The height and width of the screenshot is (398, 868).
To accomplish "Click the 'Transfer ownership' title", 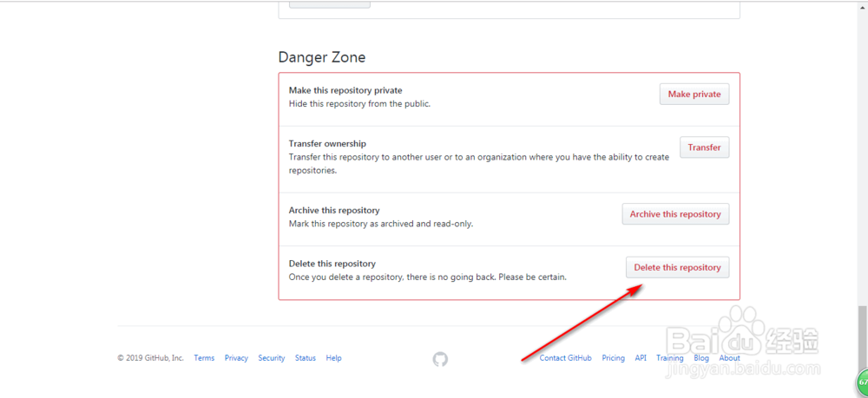I will 327,144.
